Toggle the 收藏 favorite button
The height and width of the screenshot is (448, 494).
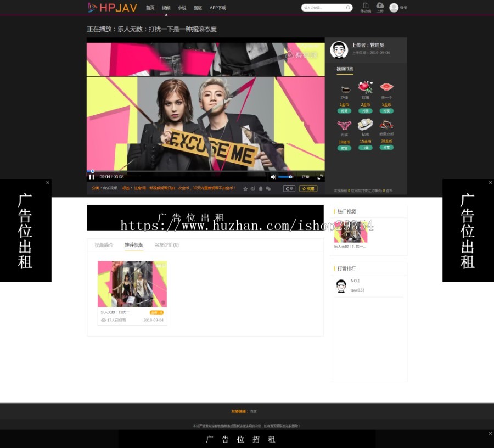click(x=308, y=188)
